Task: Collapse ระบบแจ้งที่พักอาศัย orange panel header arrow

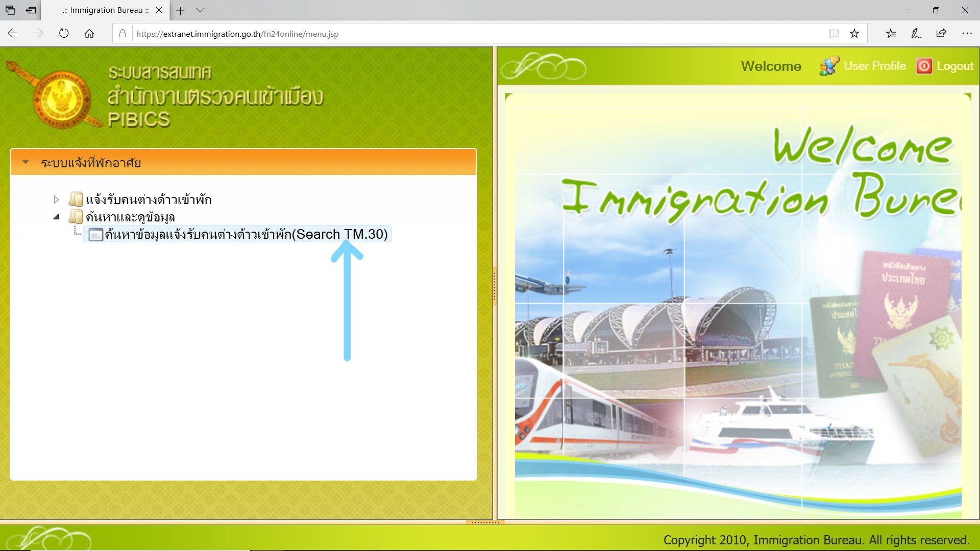Action: [x=26, y=162]
